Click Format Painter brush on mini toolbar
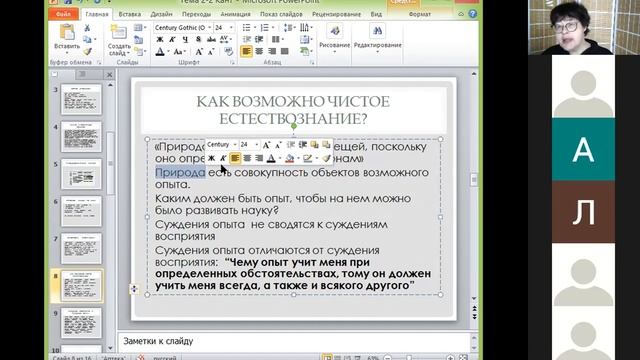The height and width of the screenshot is (360, 640). point(326,158)
